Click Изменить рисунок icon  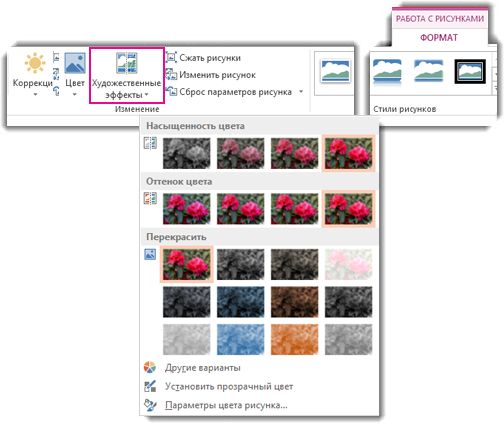[x=171, y=74]
